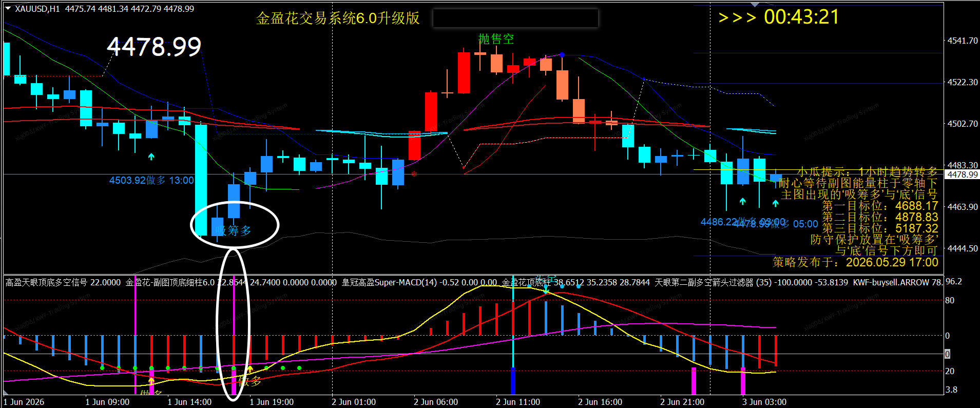Click 4541.70 on the price axis
The height and width of the screenshot is (408, 980).
[x=963, y=41]
